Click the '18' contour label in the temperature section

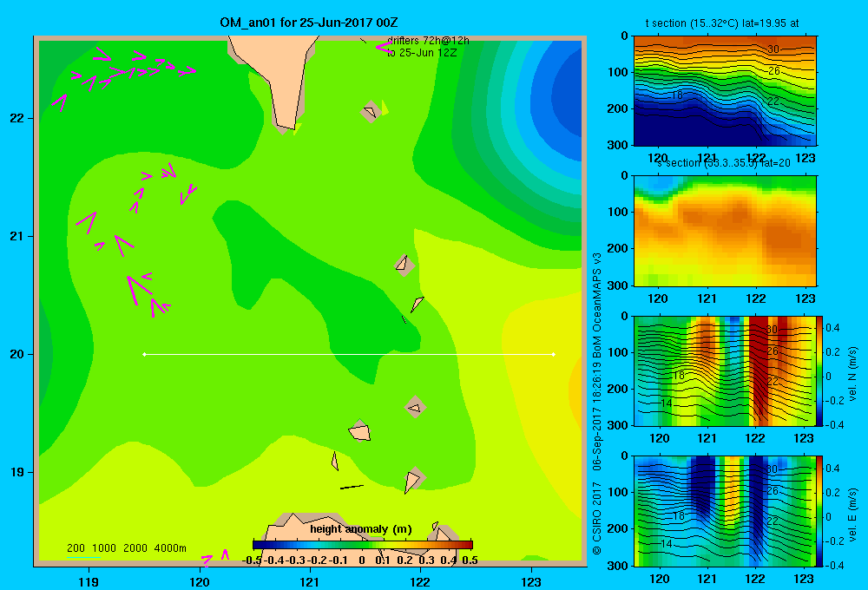pyautogui.click(x=678, y=95)
